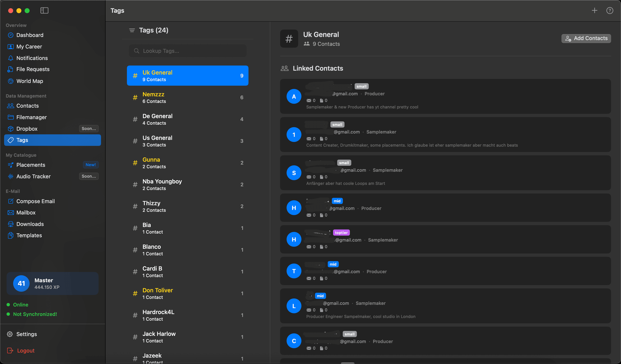Create a new tag with the plus icon
The width and height of the screenshot is (621, 364).
(x=595, y=10)
